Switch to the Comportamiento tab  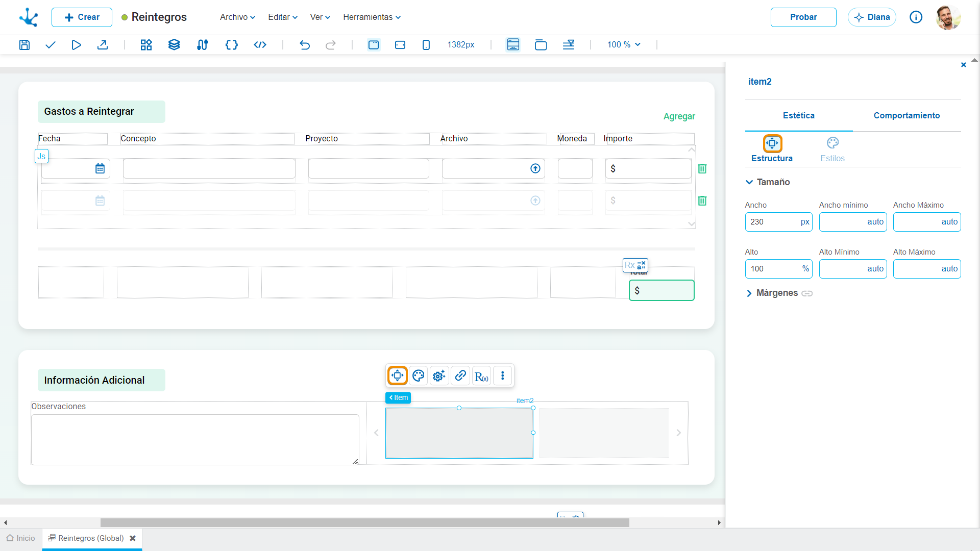tap(906, 116)
